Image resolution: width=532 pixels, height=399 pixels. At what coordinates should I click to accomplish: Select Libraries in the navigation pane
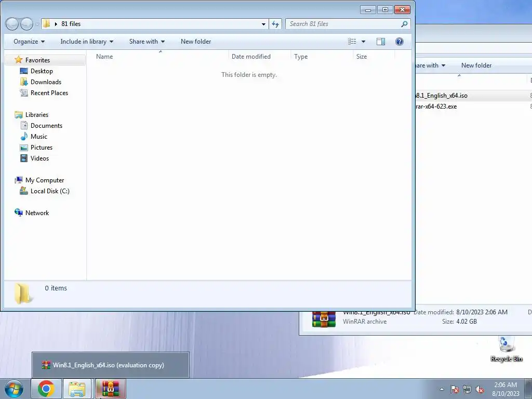click(37, 114)
